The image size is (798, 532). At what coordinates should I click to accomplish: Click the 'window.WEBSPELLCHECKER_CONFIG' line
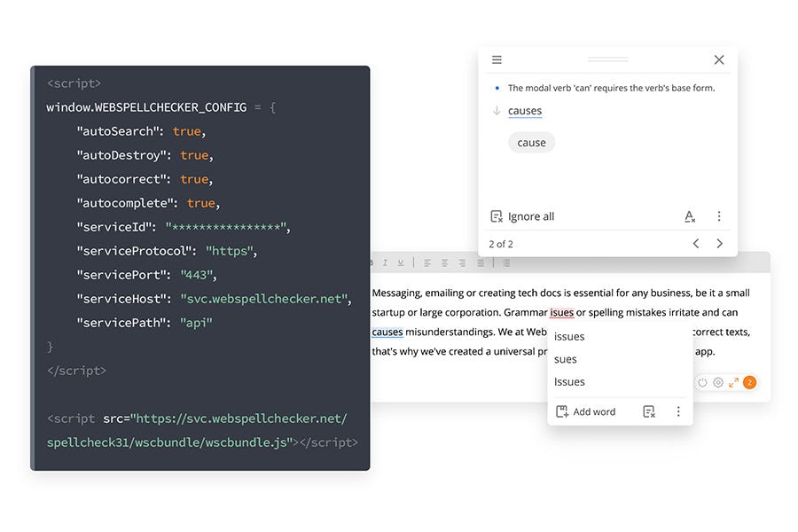pyautogui.click(x=161, y=107)
